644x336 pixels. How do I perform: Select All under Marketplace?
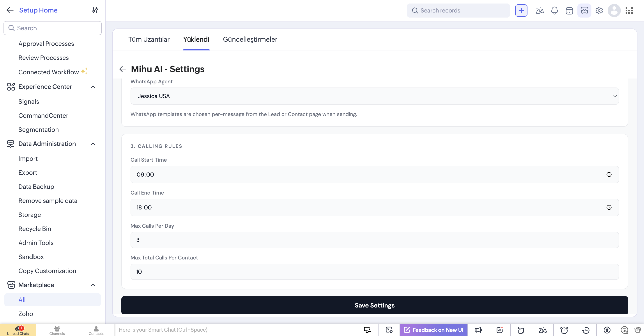(x=53, y=300)
